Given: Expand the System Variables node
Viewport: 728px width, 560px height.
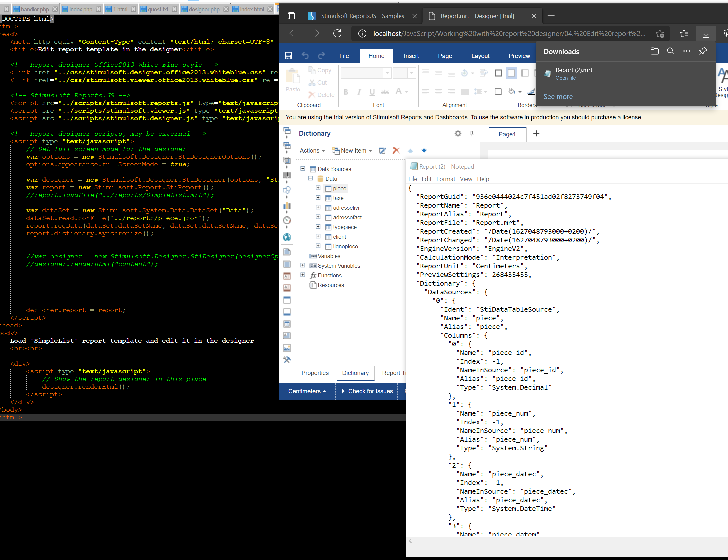Looking at the screenshot, I should pos(303,265).
